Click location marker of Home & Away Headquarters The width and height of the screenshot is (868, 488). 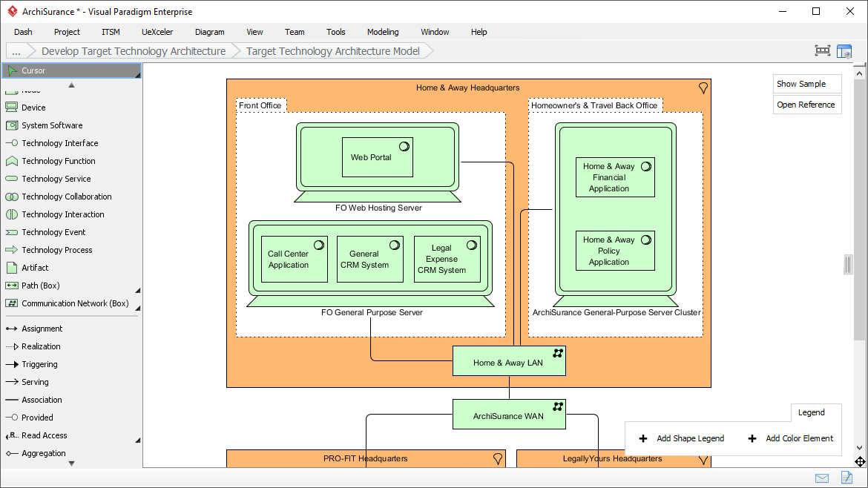click(x=703, y=88)
